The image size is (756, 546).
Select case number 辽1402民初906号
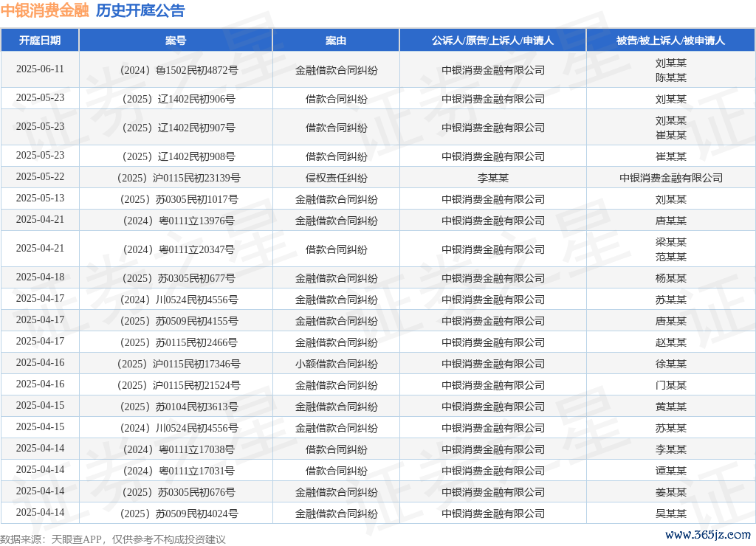click(x=179, y=100)
